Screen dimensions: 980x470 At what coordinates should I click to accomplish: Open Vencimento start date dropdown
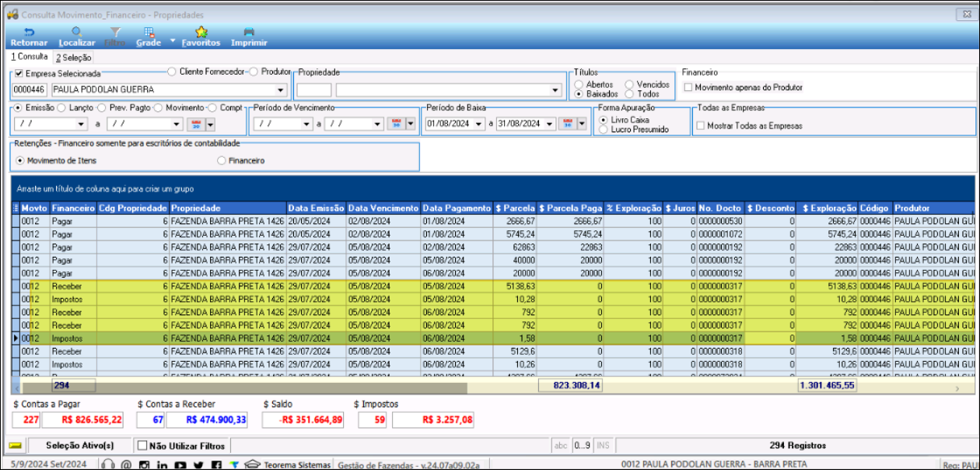(x=306, y=124)
